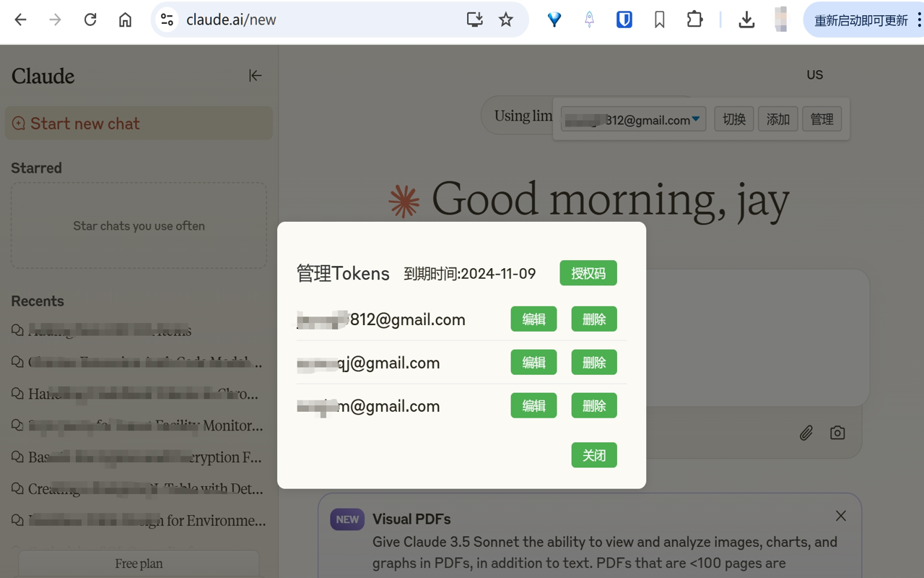The width and height of the screenshot is (924, 578).
Task: Edit the m@gmail.com token
Action: (533, 406)
